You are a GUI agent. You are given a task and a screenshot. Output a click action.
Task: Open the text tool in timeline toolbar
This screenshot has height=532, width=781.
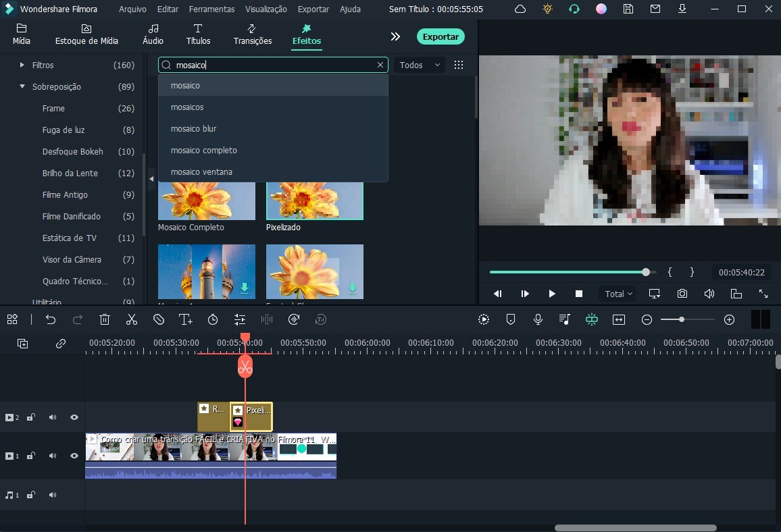(186, 320)
